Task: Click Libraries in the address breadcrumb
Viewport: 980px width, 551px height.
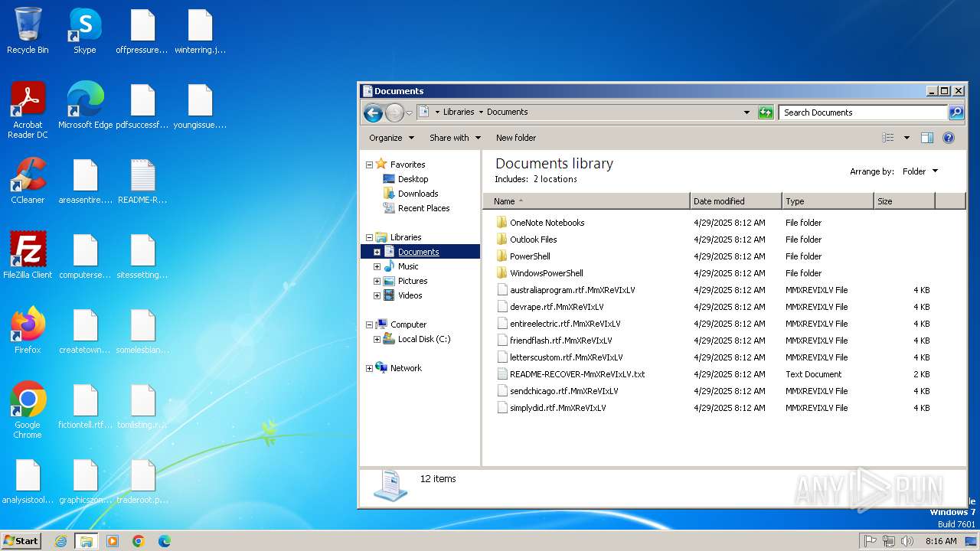Action: [459, 112]
